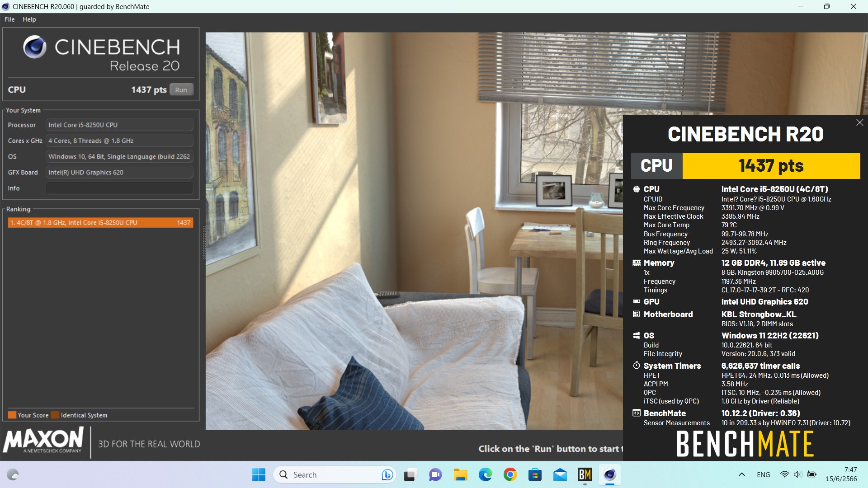Click the Sensor Measurements HWiNFO value
Screen dimensions: 868x488
click(786, 423)
